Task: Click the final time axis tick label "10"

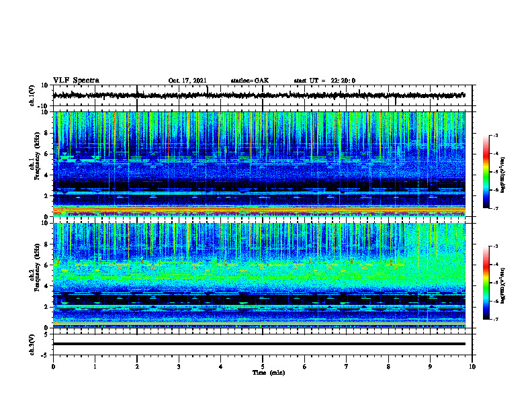Action: 472,367
